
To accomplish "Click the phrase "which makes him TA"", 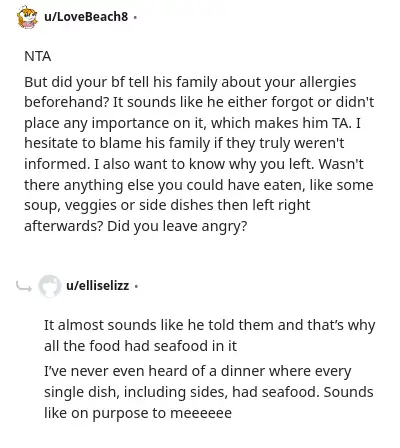I will click(x=280, y=123).
